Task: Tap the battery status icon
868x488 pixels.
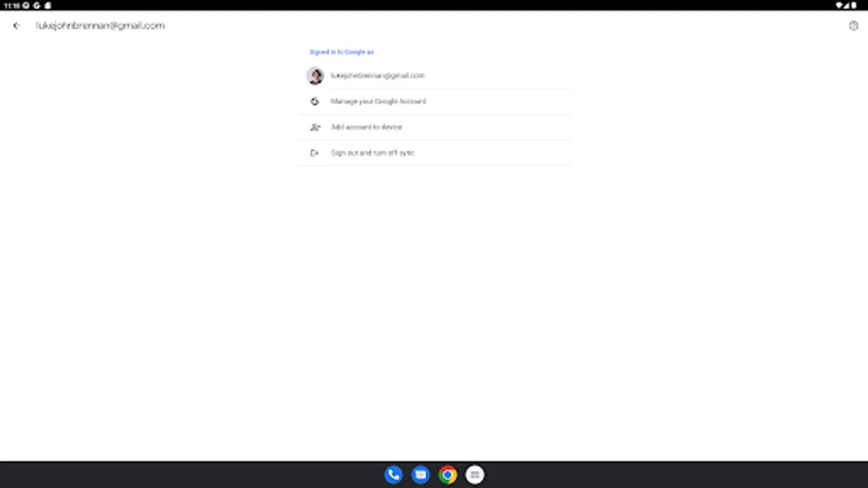Action: [854, 5]
